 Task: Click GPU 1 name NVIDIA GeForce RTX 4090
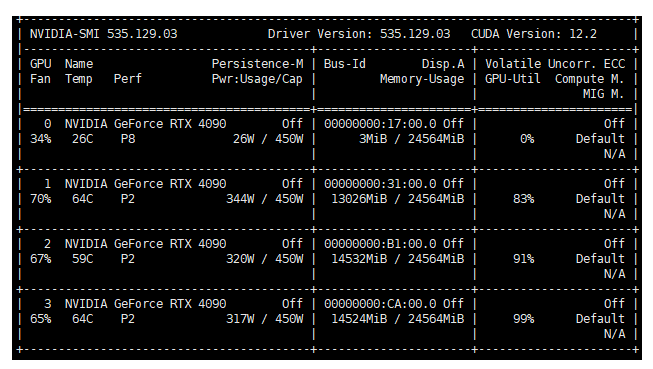[x=145, y=184]
